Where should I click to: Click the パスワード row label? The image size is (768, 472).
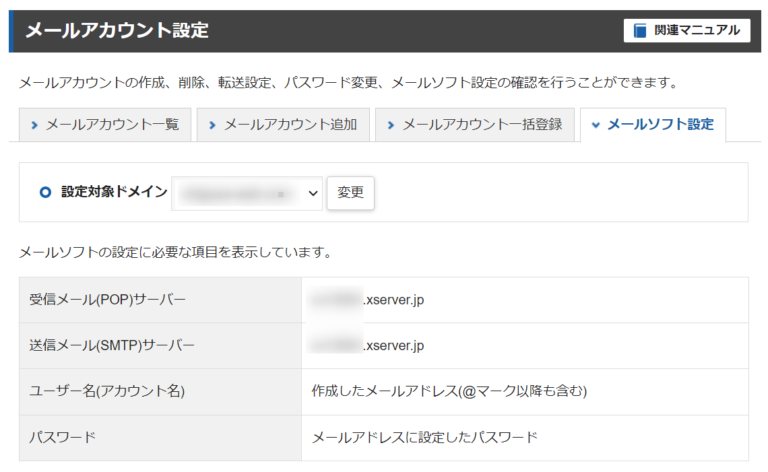coord(62,437)
